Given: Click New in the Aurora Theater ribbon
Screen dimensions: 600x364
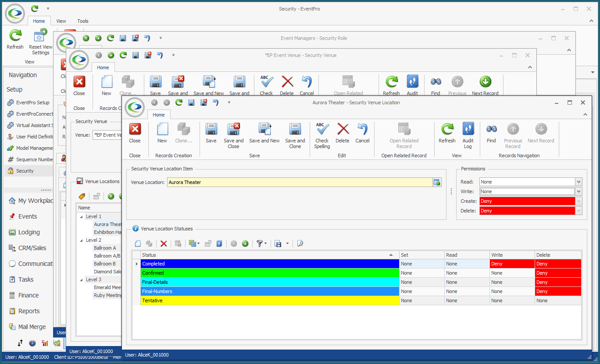Looking at the screenshot, I should coord(162,133).
